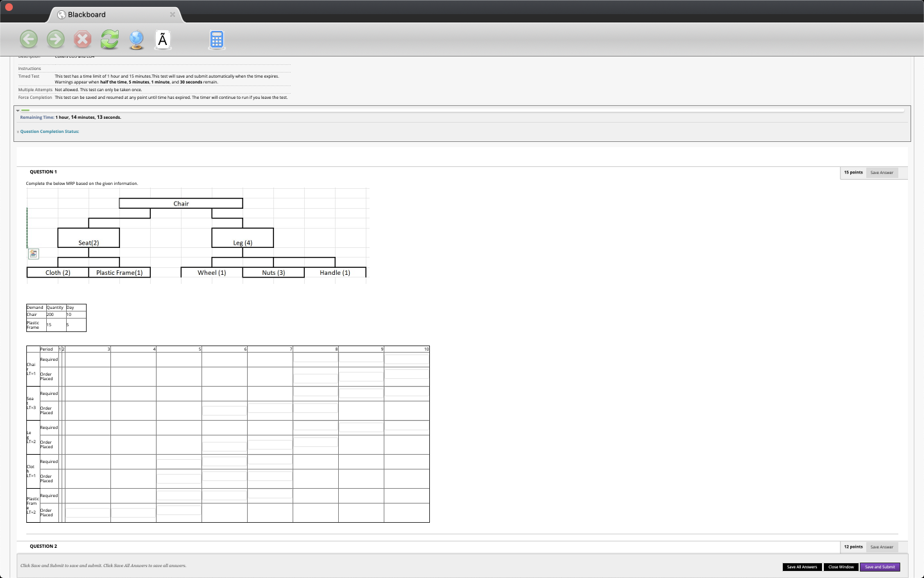Click Leg Order Placed input for period 7

(x=270, y=444)
